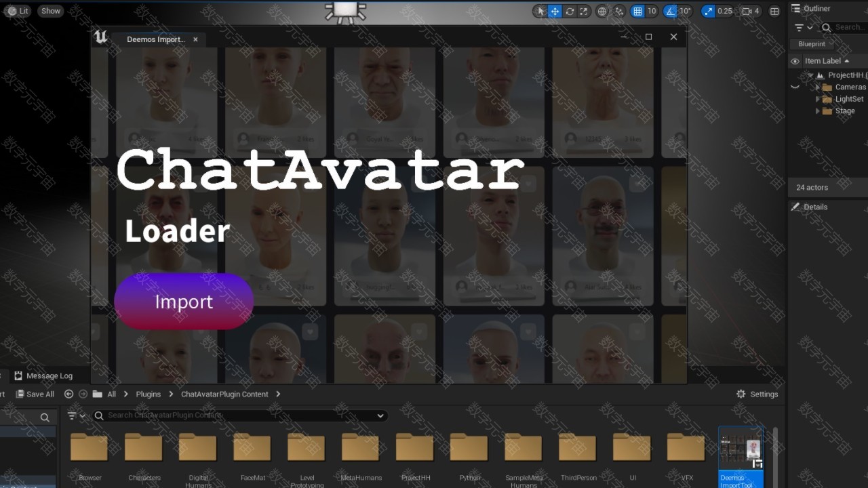Activate the Translate move tool
868x488 pixels.
pos(555,11)
